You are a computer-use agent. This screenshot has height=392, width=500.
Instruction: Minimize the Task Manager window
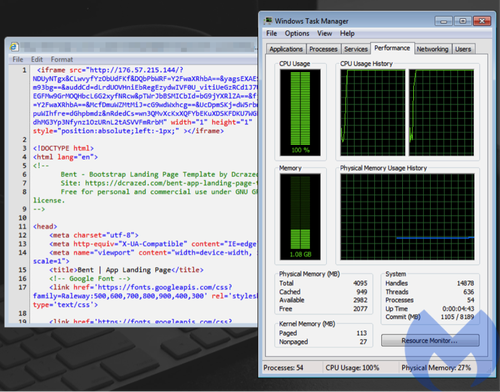point(443,21)
